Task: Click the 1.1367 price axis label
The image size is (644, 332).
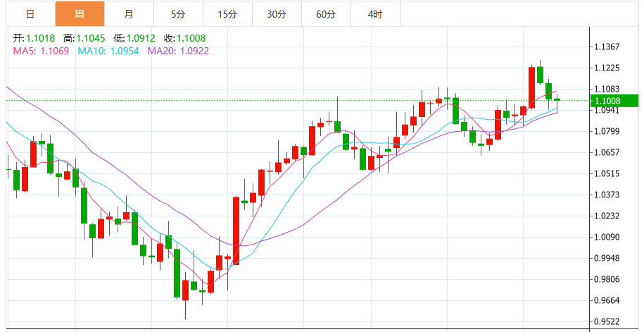Action: click(x=607, y=47)
